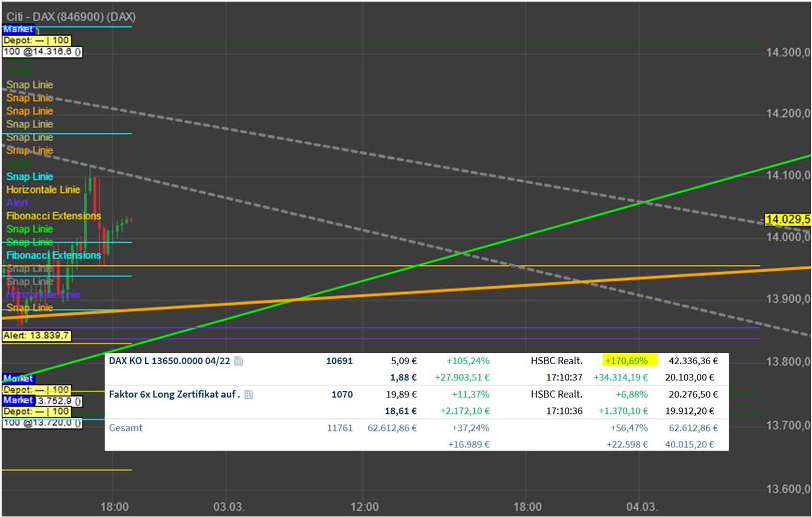
Task: Open document icon beside Faktor 6x Long Zertifikat
Action: click(248, 394)
